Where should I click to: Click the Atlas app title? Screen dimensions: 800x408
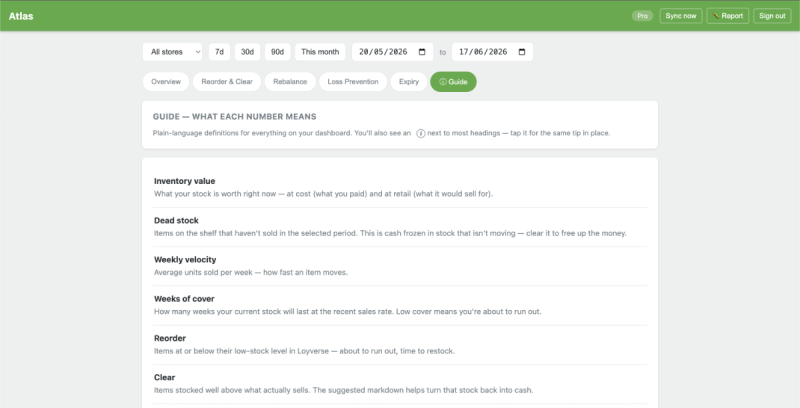click(21, 16)
